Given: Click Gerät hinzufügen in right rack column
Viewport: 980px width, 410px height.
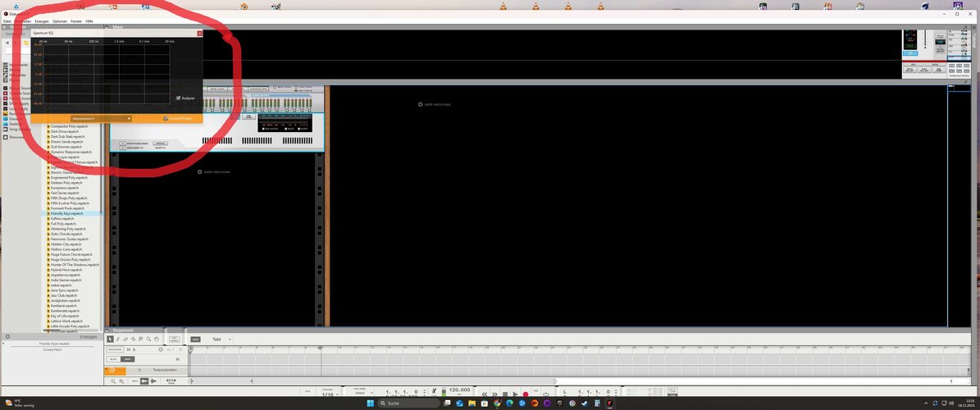Looking at the screenshot, I should pos(435,104).
